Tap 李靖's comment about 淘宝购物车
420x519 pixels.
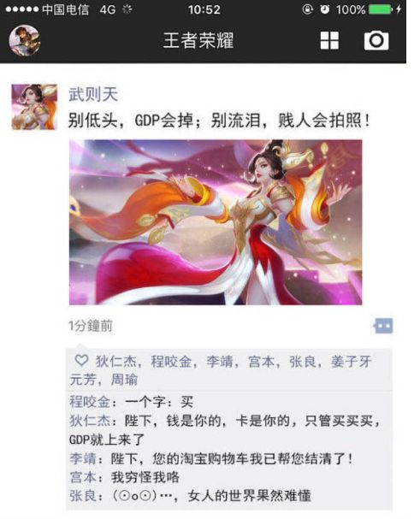point(211,459)
